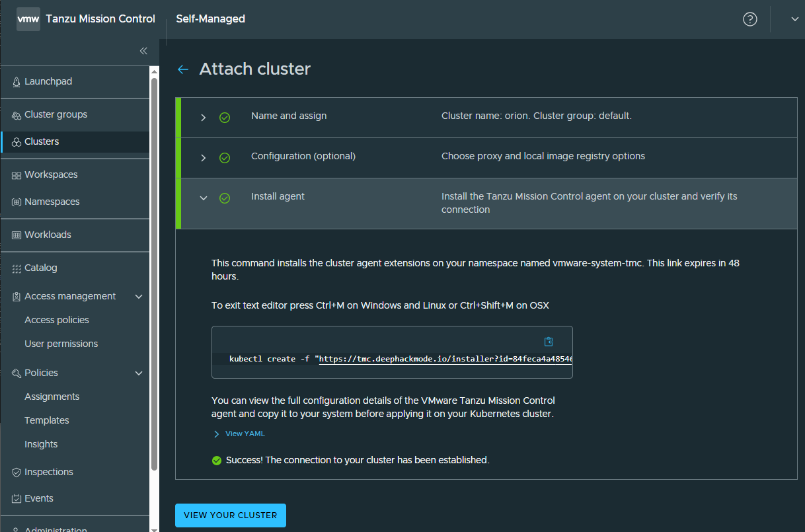The height and width of the screenshot is (532, 805).
Task: Click the green Success status icon
Action: (x=217, y=461)
